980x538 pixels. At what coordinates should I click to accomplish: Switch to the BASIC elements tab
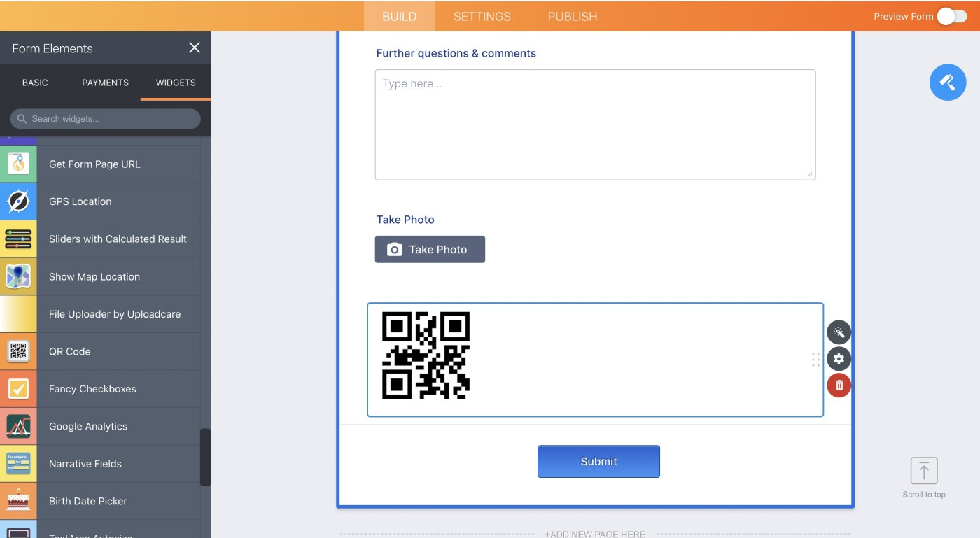(x=35, y=83)
